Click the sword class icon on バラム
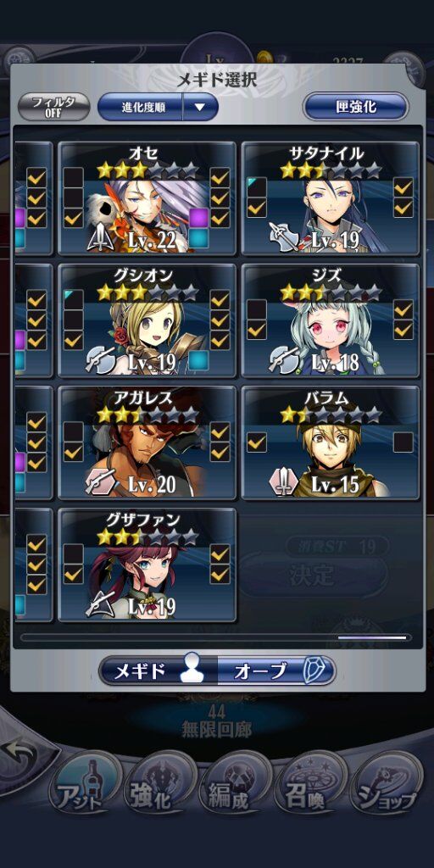This screenshot has width=434, height=868. coord(281,483)
